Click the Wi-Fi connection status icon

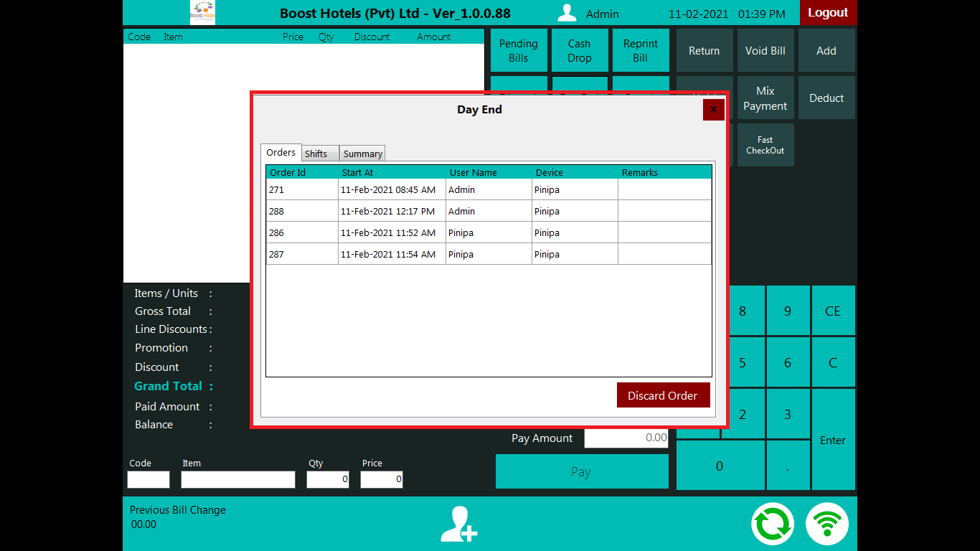tap(827, 524)
